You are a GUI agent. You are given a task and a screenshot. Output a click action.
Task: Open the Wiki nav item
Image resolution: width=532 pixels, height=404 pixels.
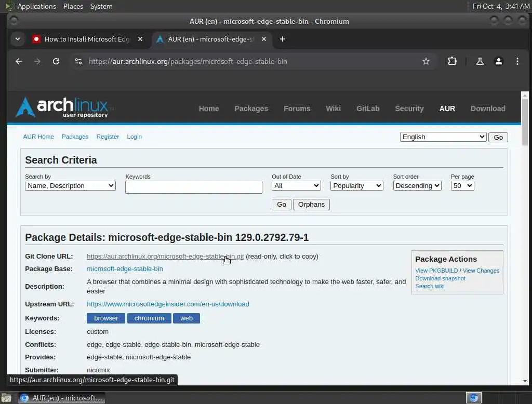pos(333,109)
